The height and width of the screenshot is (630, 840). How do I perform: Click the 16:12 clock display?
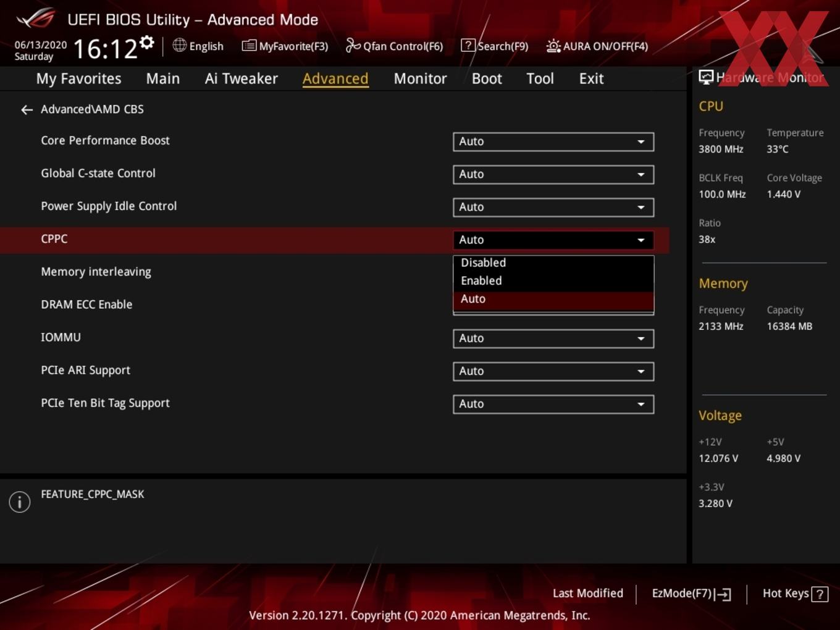(x=105, y=49)
